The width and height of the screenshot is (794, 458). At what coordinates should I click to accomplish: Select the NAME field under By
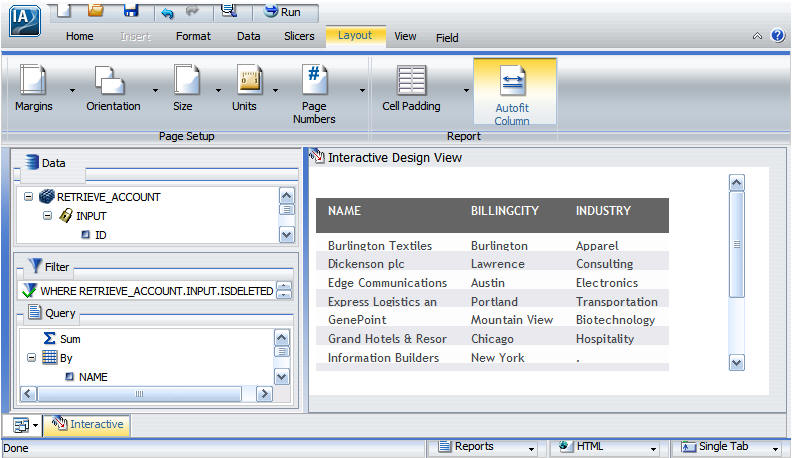coord(93,377)
